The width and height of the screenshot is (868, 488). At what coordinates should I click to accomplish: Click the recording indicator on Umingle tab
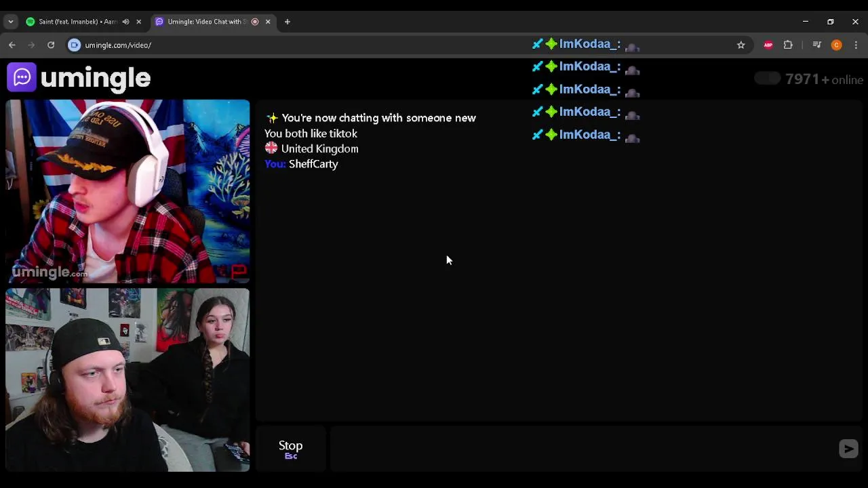[255, 22]
